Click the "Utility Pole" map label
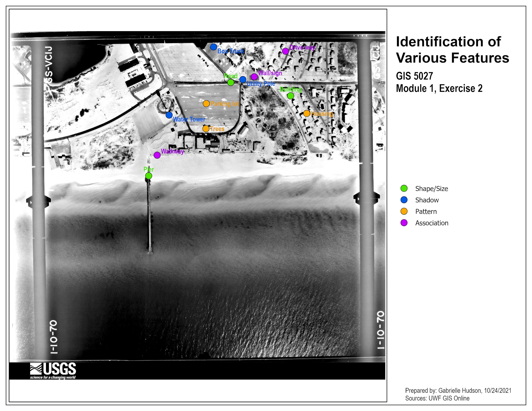The height and width of the screenshot is (411, 532). tap(261, 84)
